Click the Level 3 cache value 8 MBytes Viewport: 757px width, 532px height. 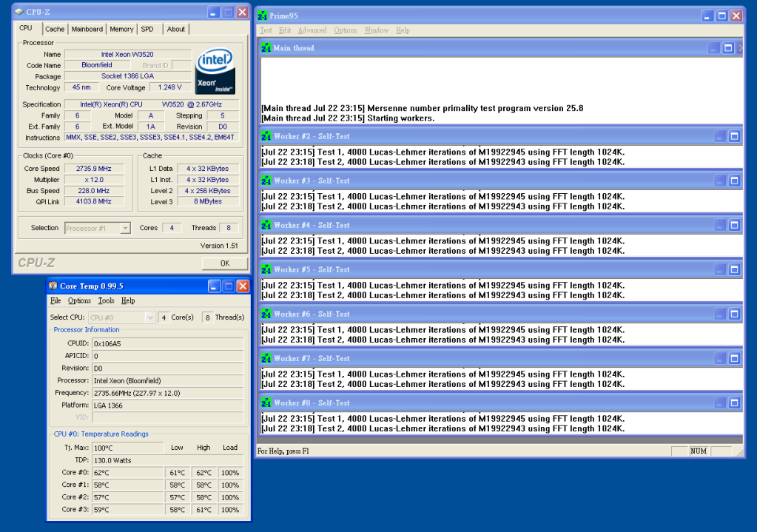pyautogui.click(x=208, y=201)
